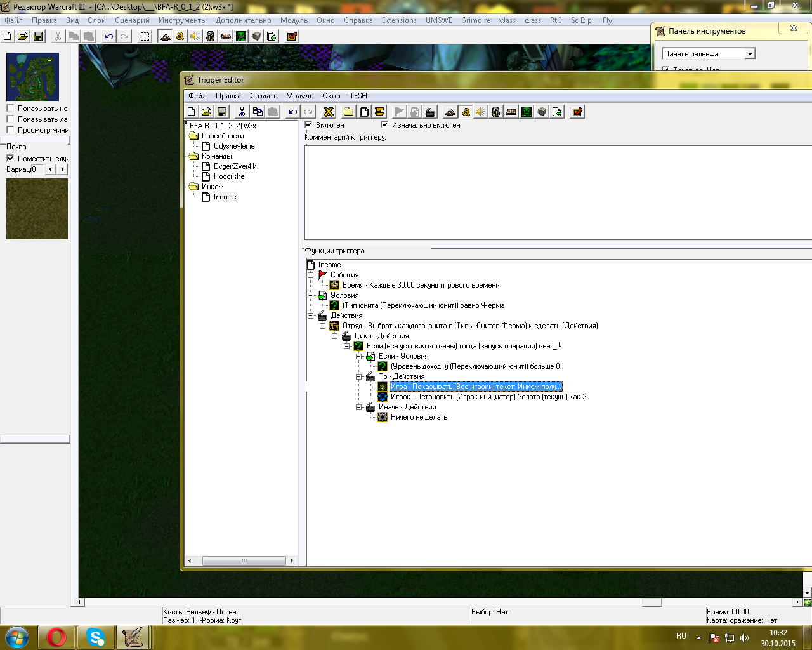Add new action with clapperboard icon
The width and height of the screenshot is (812, 650).
click(430, 112)
